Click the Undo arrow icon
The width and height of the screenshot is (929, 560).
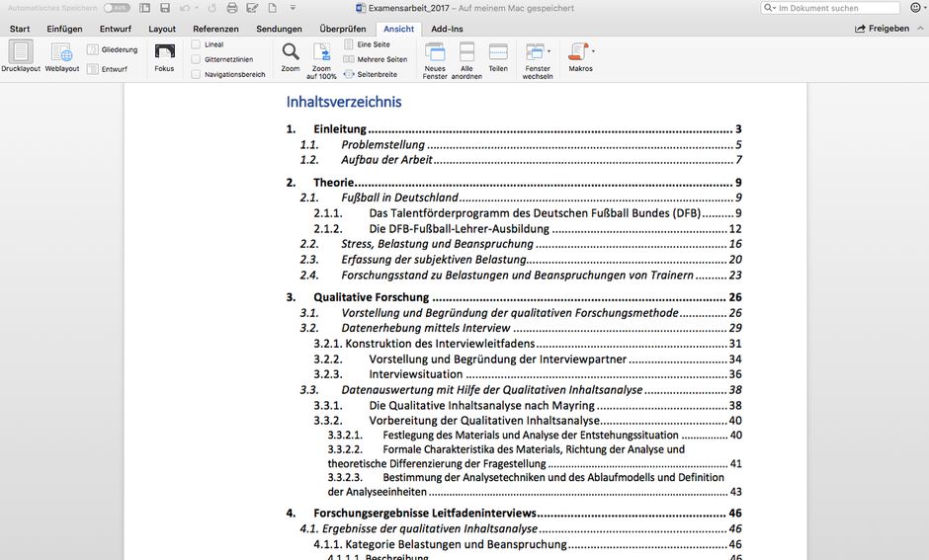[185, 8]
